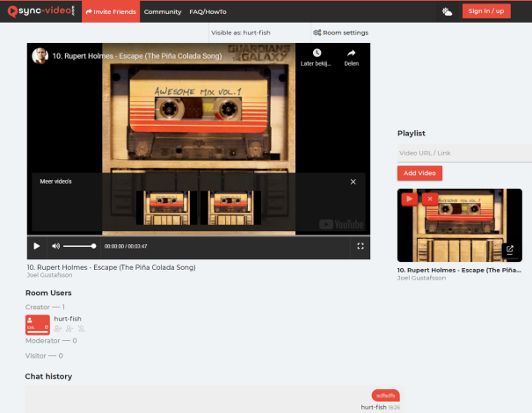The width and height of the screenshot is (532, 413).
Task: Select the second suggested video thumbnail
Action: click(230, 208)
